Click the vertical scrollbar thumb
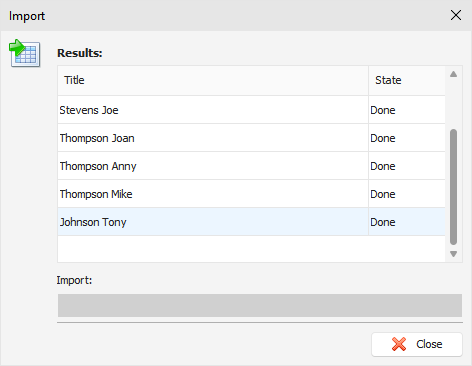472x366 pixels. (x=453, y=187)
